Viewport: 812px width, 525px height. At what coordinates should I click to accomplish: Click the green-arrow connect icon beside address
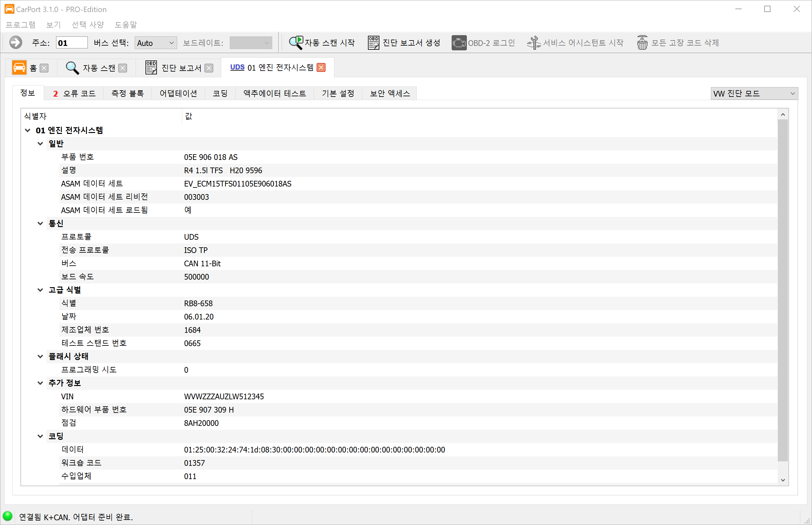pyautogui.click(x=15, y=43)
